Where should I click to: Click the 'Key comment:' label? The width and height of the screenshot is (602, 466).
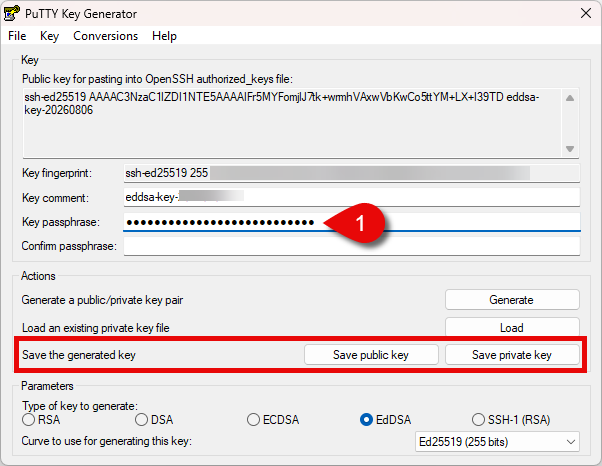click(55, 198)
